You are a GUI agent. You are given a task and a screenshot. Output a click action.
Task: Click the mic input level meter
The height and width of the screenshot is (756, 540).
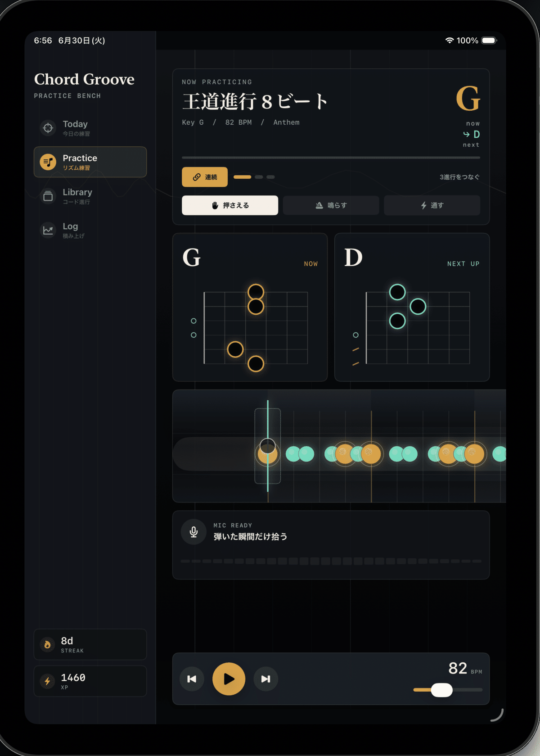coord(331,561)
